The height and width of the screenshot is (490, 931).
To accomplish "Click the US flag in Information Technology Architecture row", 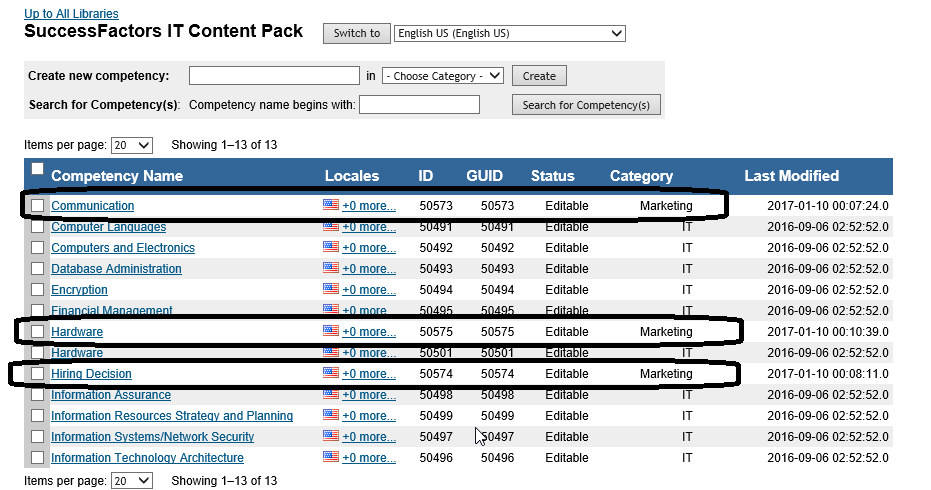I will (331, 457).
